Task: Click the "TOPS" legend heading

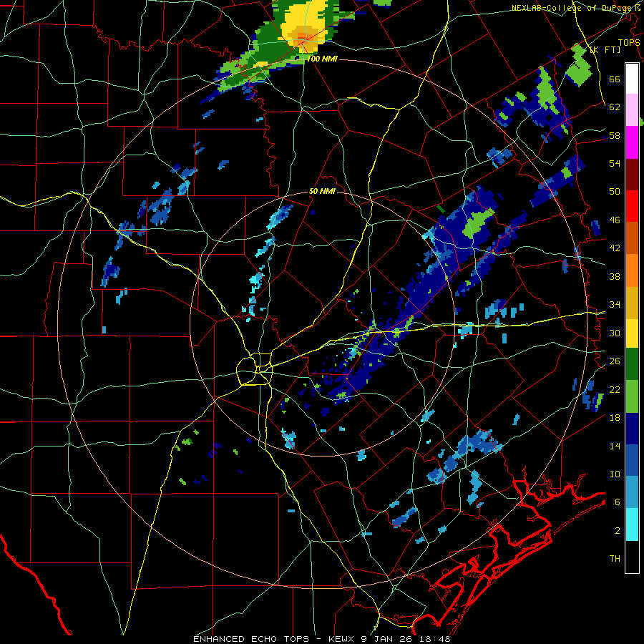Action: pos(629,42)
